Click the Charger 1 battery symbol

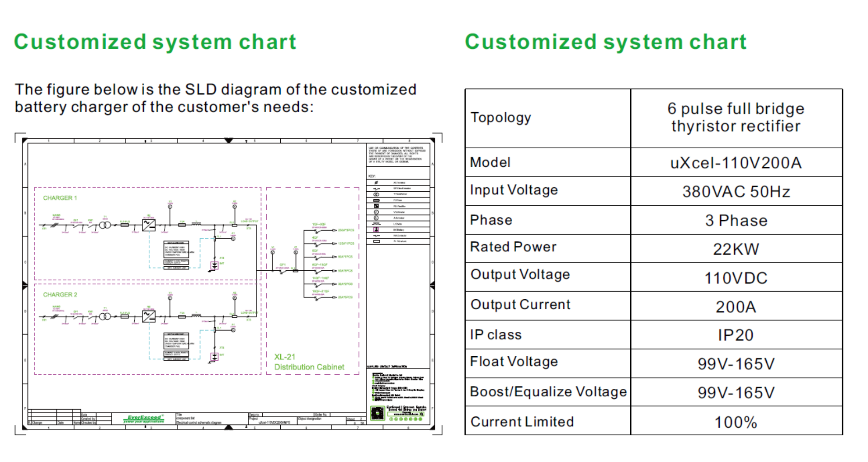click(214, 265)
